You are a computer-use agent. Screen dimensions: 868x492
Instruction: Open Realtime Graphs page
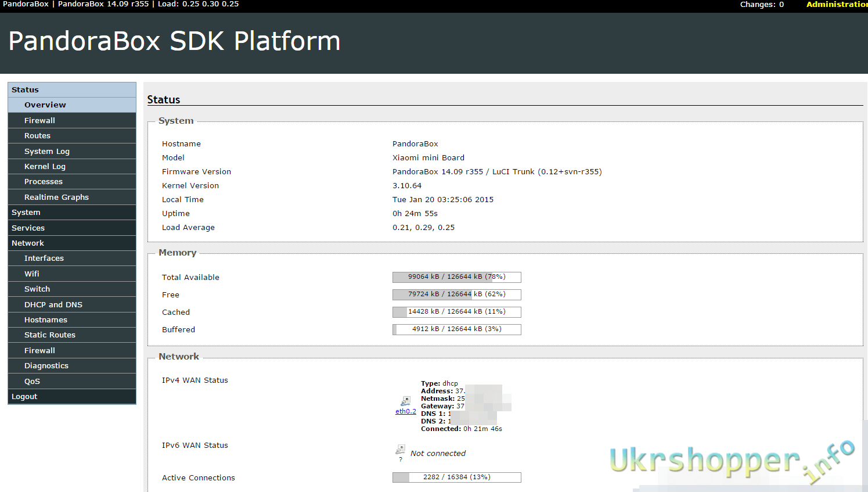[72, 197]
